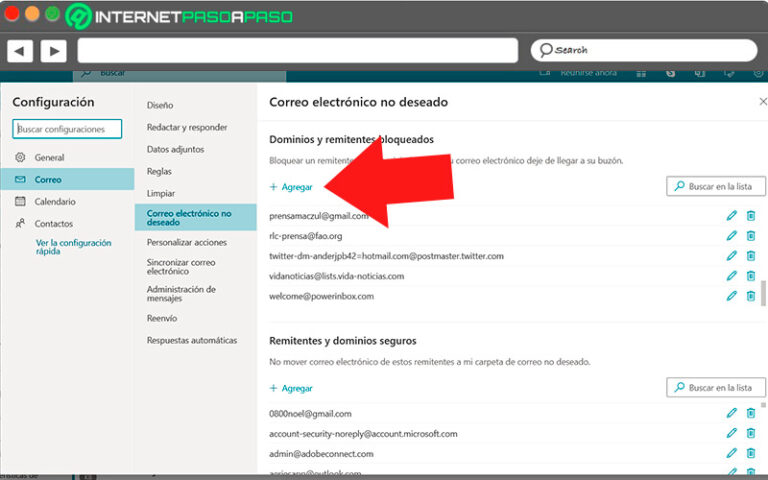The height and width of the screenshot is (480, 768).
Task: Delete blocked sender rlc-prensa@fao.org
Action: click(750, 236)
